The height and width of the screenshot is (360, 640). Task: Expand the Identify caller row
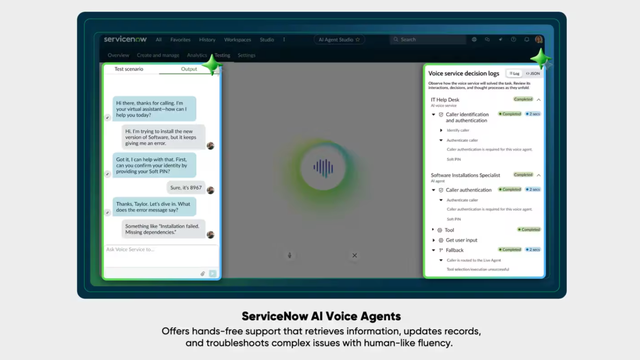(x=441, y=130)
